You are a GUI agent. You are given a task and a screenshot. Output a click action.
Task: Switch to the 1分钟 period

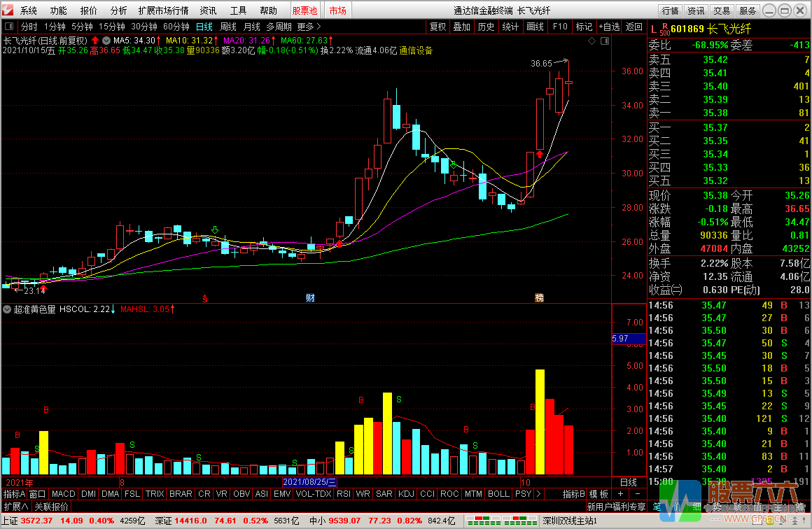pos(55,27)
